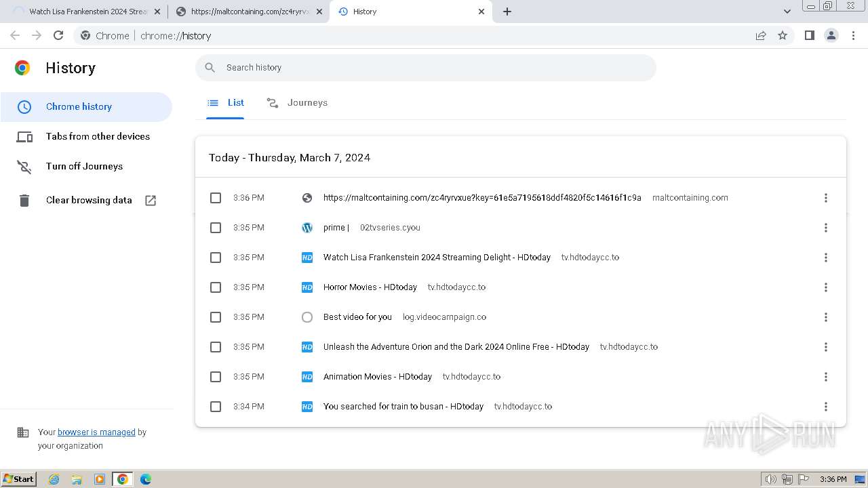Open the maltcontaining.com URL history link
The height and width of the screenshot is (488, 868).
click(x=482, y=198)
